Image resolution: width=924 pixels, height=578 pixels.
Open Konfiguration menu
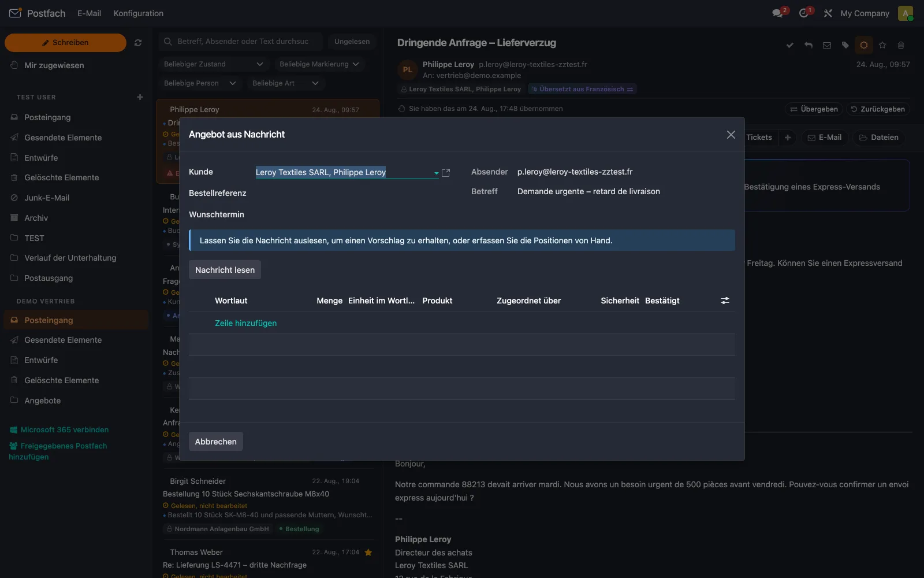[139, 13]
